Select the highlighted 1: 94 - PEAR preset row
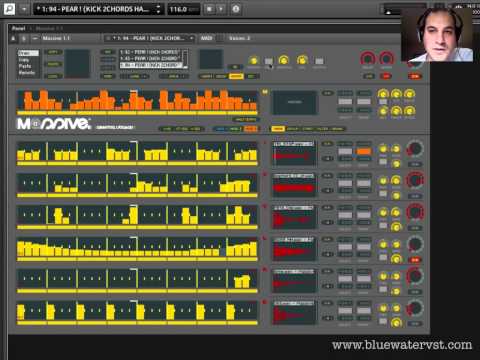 pyautogui.click(x=150, y=65)
